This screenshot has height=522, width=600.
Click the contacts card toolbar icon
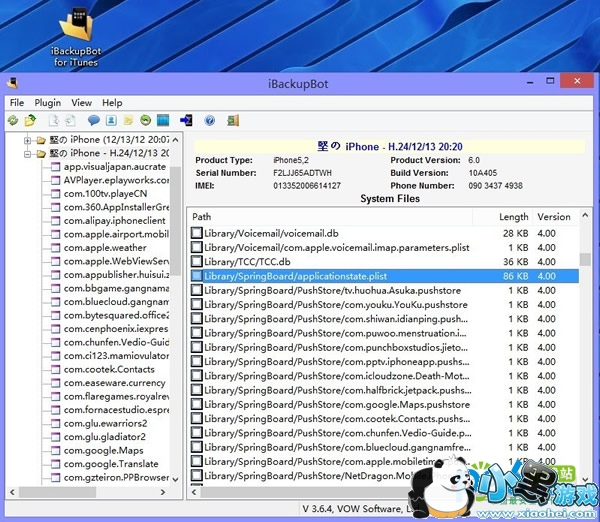click(111, 120)
